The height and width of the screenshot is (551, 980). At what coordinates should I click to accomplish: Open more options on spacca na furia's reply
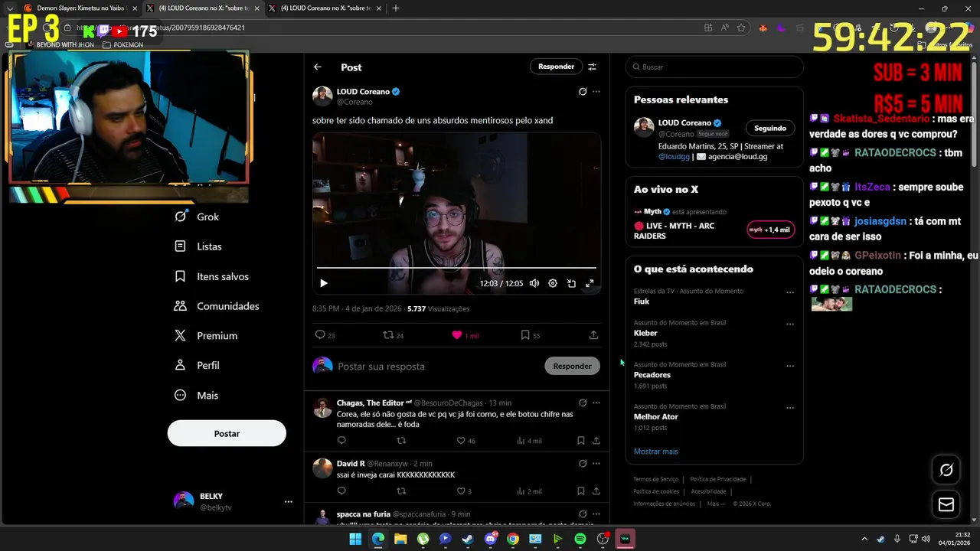click(596, 514)
